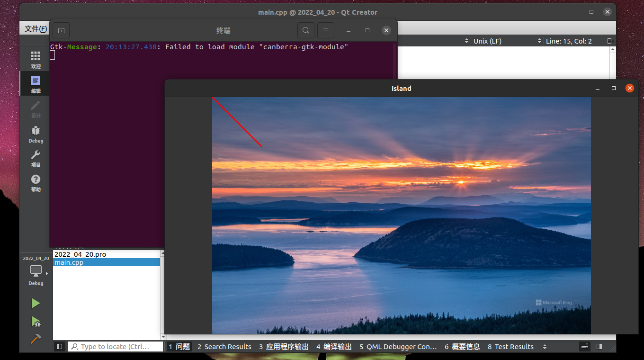Maximize the island window

coord(614,88)
